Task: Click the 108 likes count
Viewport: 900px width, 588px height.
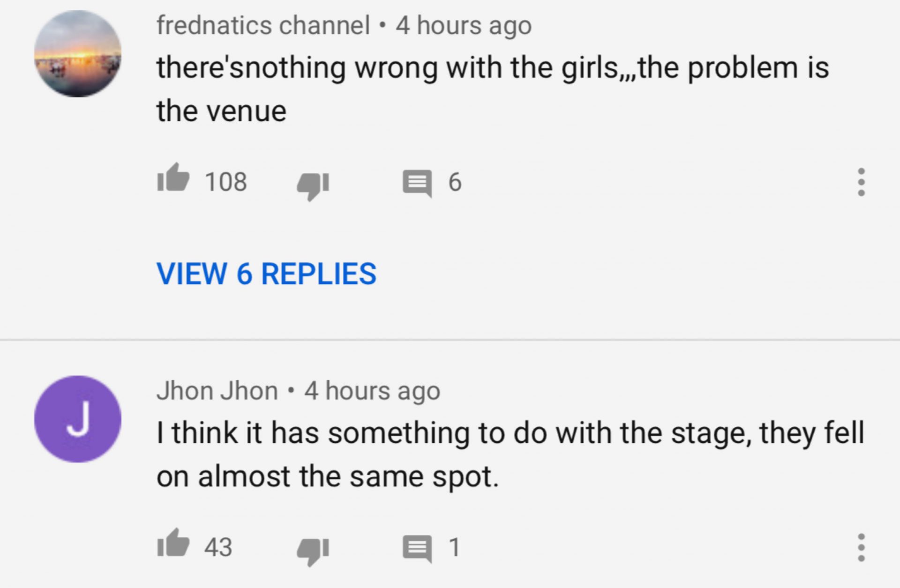Action: coord(226,182)
